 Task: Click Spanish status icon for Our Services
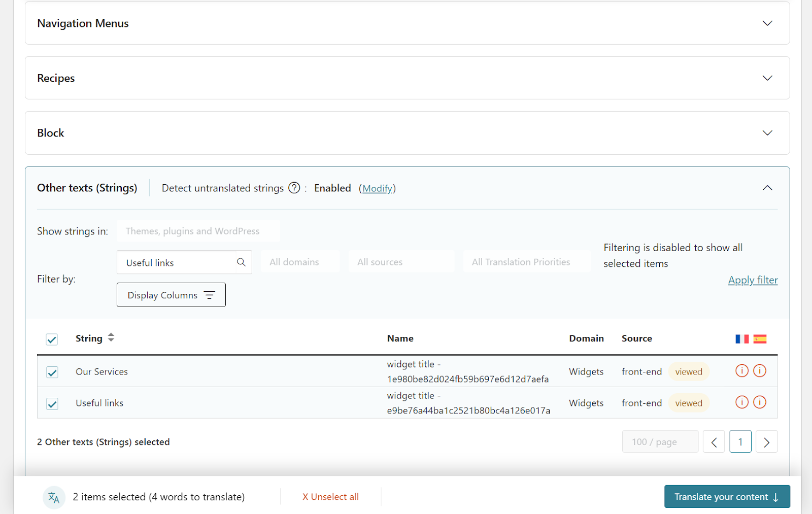(760, 371)
